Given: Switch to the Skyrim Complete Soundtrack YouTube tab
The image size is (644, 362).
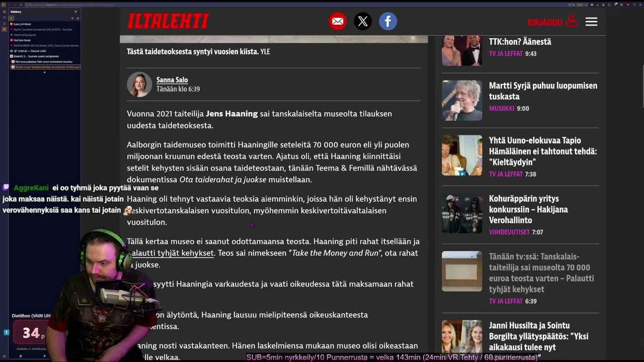Looking at the screenshot, I should point(44,30).
